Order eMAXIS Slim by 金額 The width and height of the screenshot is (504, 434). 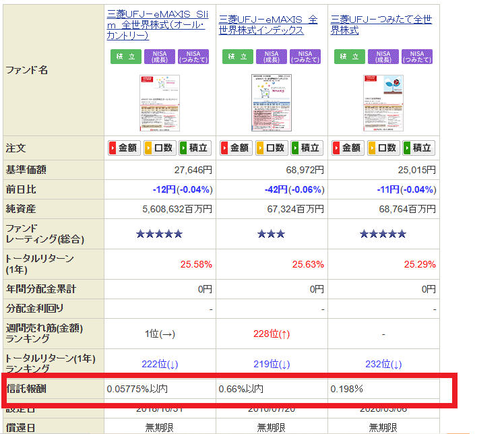click(x=125, y=148)
